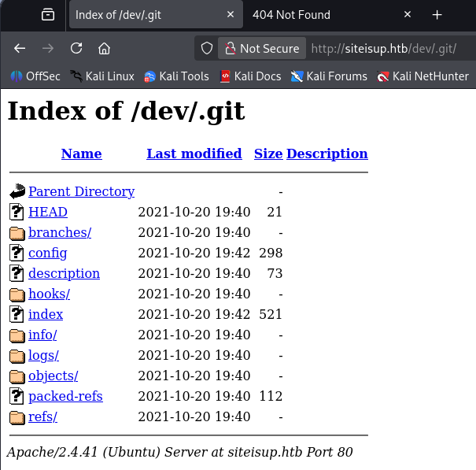Reload the page with refresh icon
The image size is (476, 470).
click(76, 48)
